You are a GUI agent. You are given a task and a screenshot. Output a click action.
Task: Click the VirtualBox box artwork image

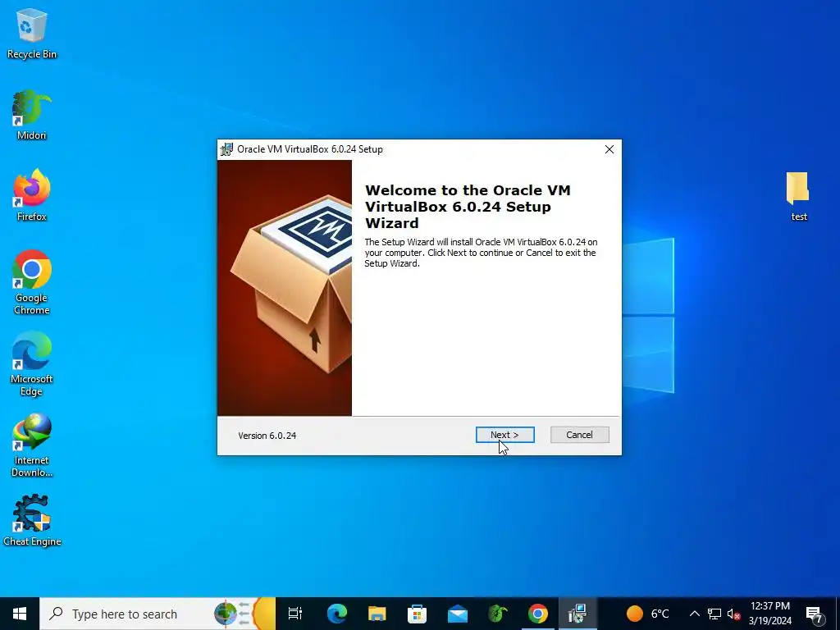pyautogui.click(x=285, y=288)
